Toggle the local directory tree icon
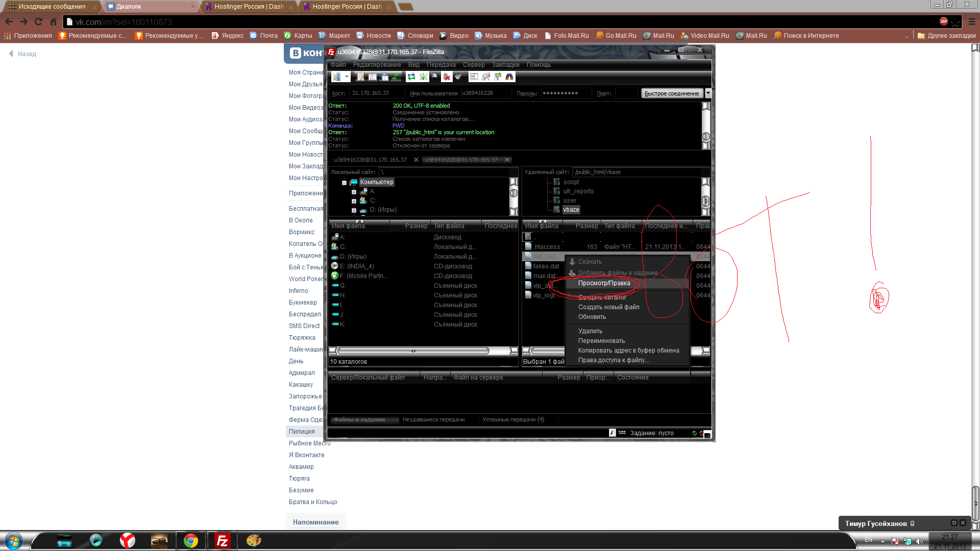 click(x=373, y=77)
